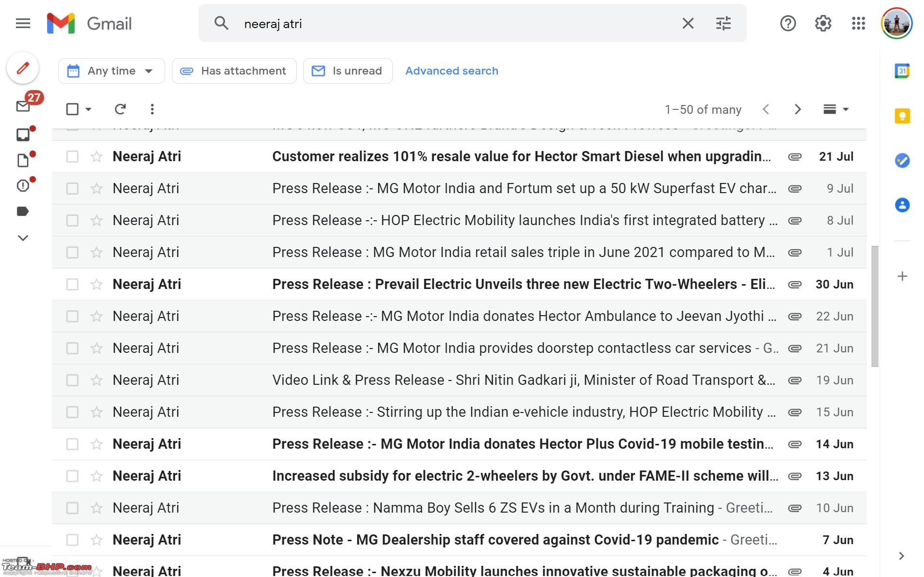The image size is (924, 577).
Task: Open the Spaces document icon in sidebar
Action: [23, 160]
